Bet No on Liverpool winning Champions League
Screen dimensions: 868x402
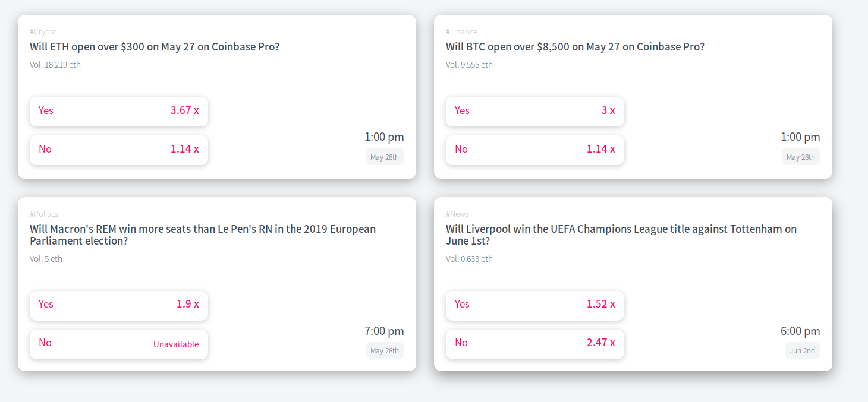point(535,344)
